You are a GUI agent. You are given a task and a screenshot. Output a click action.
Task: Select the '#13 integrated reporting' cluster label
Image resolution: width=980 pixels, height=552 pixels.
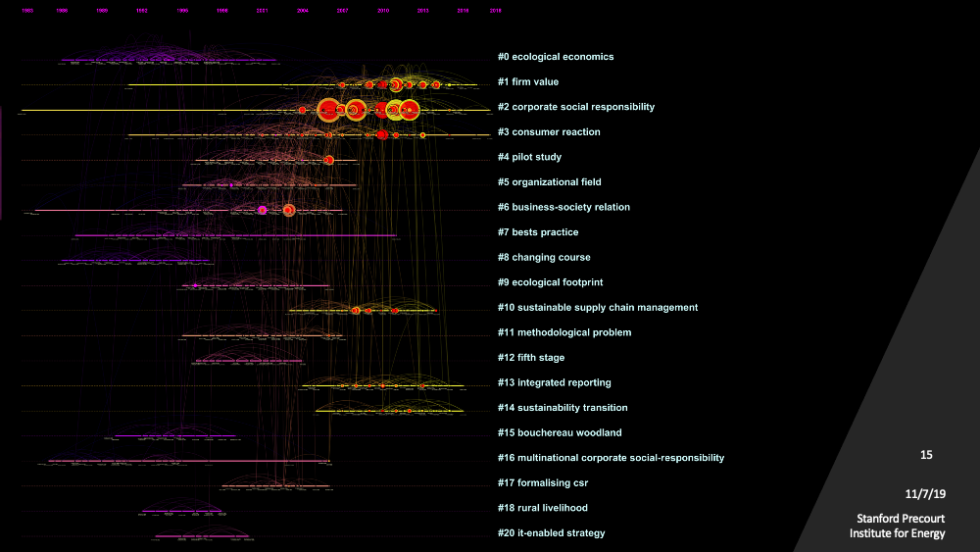tap(554, 382)
